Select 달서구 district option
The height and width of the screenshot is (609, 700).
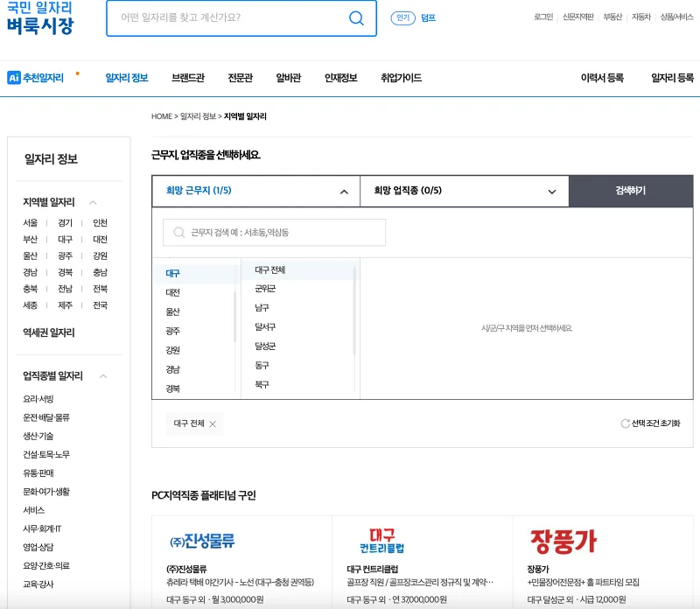point(265,327)
